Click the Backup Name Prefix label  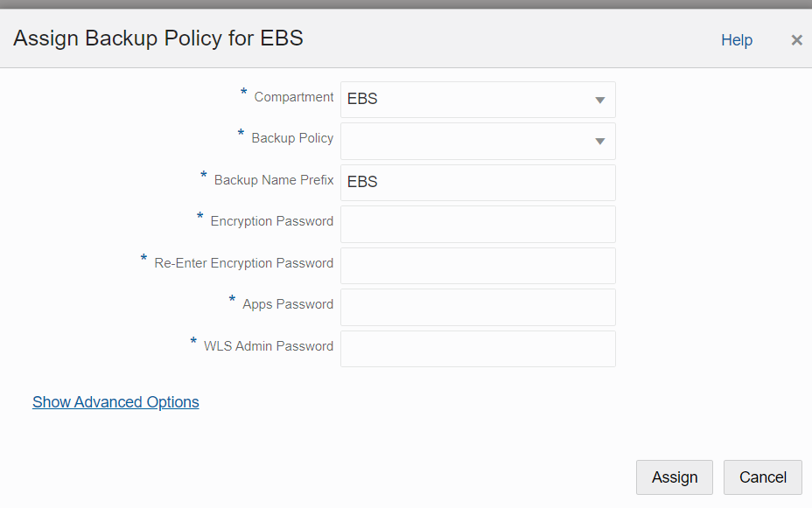click(x=274, y=180)
